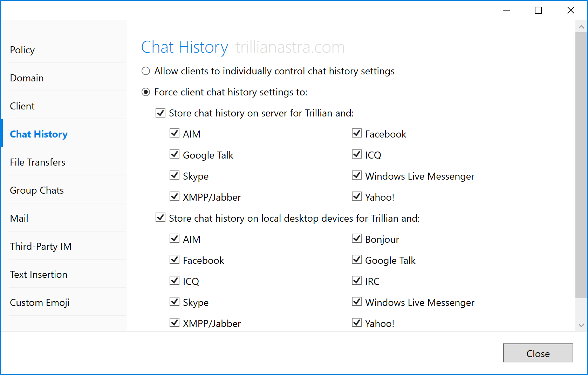The height and width of the screenshot is (375, 588).
Task: Uncheck Facebook under local desktop storage
Action: pyautogui.click(x=175, y=260)
